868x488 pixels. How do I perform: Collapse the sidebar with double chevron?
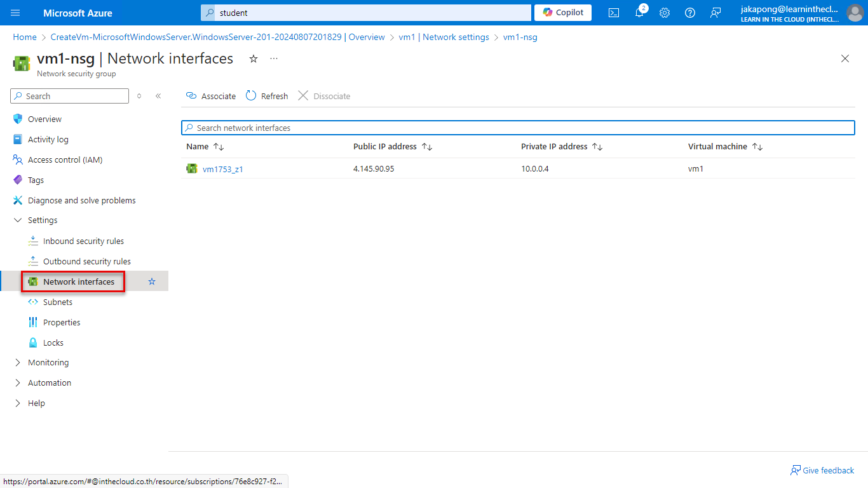coord(158,96)
